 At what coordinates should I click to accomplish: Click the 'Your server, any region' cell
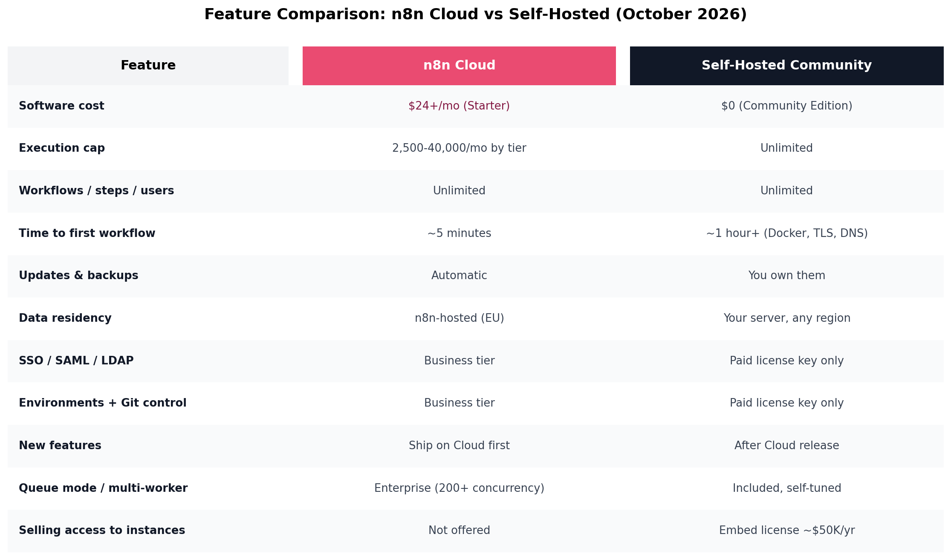786,318
